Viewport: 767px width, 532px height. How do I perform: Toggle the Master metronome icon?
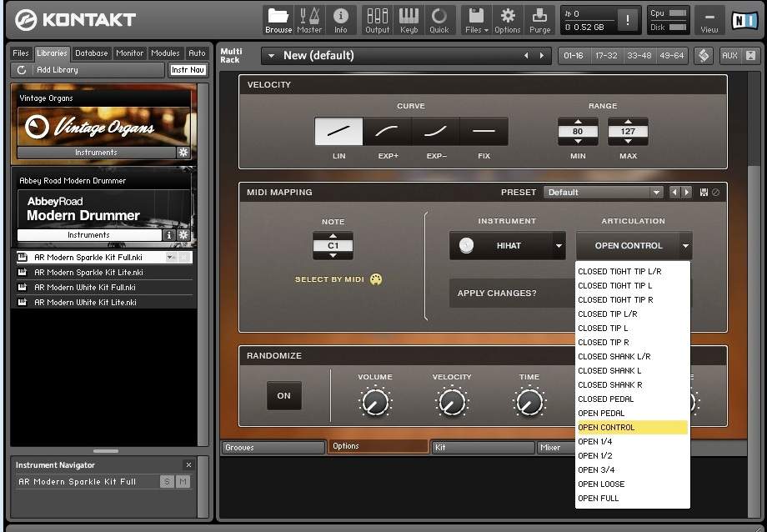[309, 21]
